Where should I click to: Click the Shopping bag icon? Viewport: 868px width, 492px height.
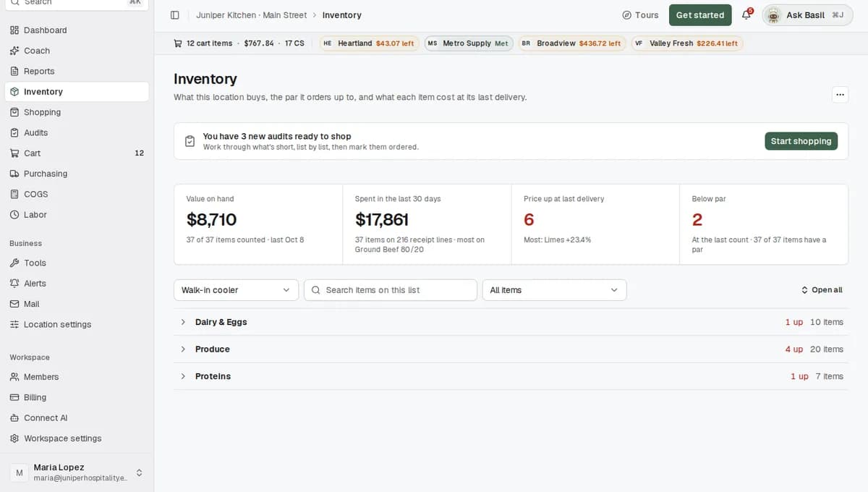[x=14, y=112]
